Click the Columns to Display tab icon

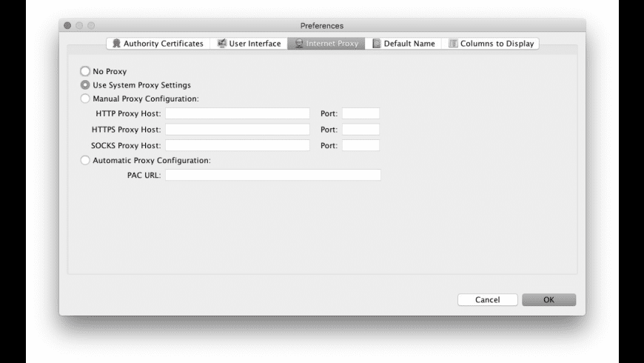point(453,43)
